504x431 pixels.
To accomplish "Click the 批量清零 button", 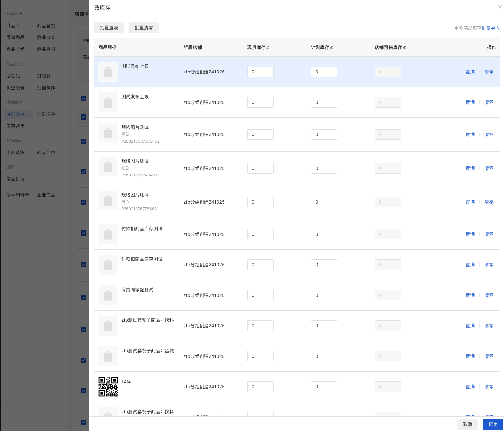I will click(x=144, y=28).
